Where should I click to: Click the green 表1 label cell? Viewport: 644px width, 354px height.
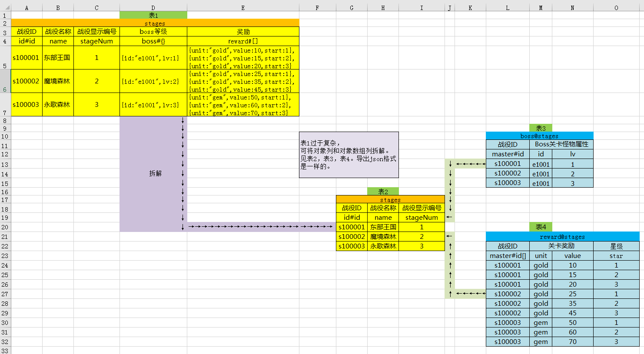coord(153,15)
